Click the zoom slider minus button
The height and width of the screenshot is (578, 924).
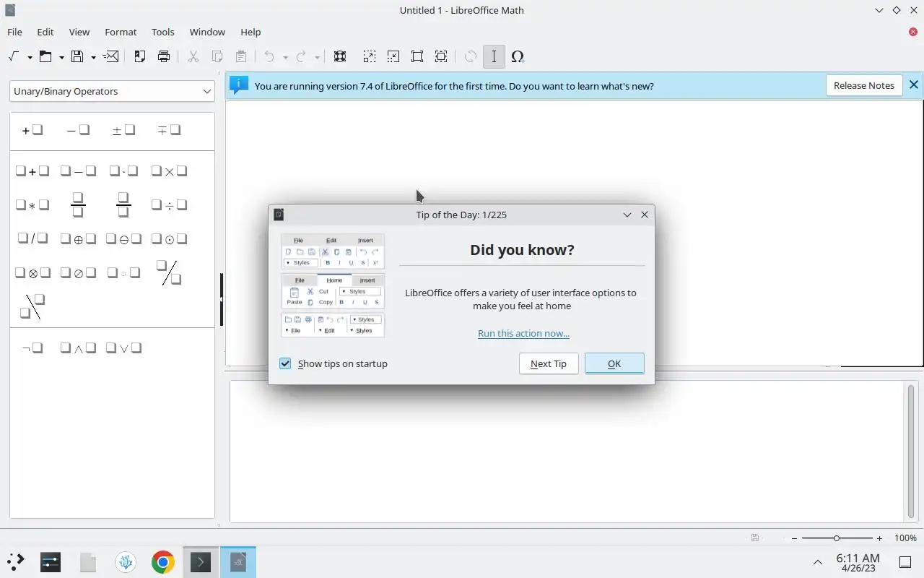pos(795,538)
